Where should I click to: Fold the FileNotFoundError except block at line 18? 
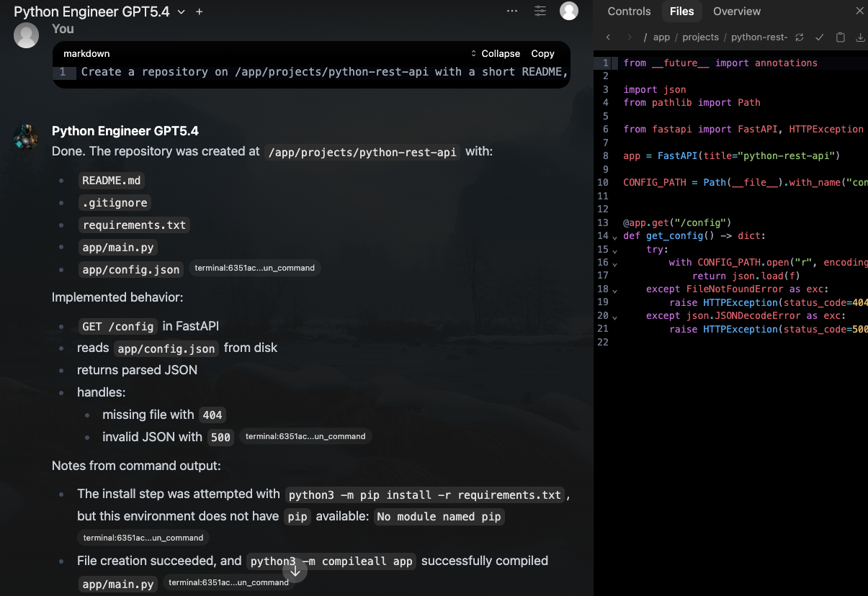(x=614, y=290)
